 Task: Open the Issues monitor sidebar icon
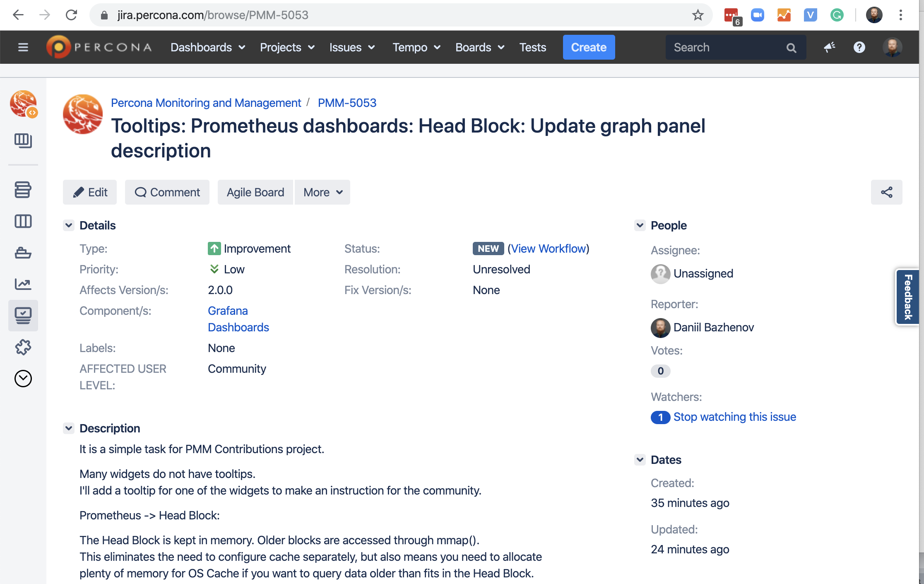pos(23,316)
